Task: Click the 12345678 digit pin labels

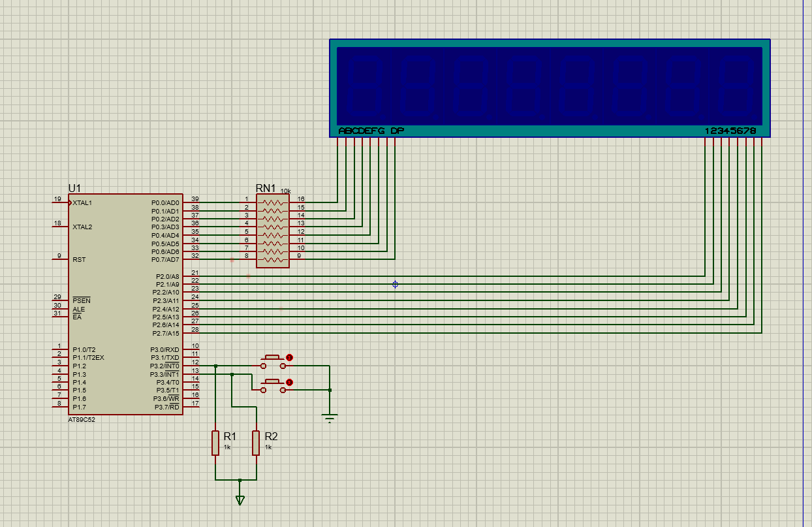Action: [x=730, y=131]
